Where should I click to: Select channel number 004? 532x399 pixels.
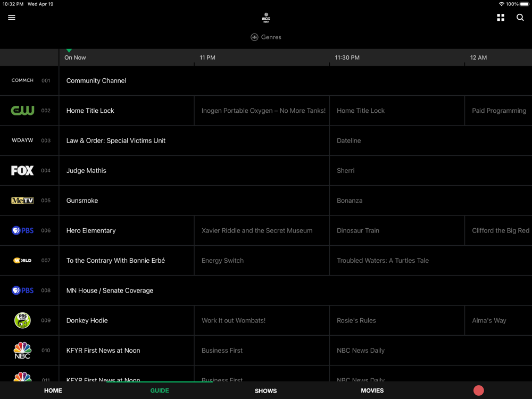(x=46, y=171)
